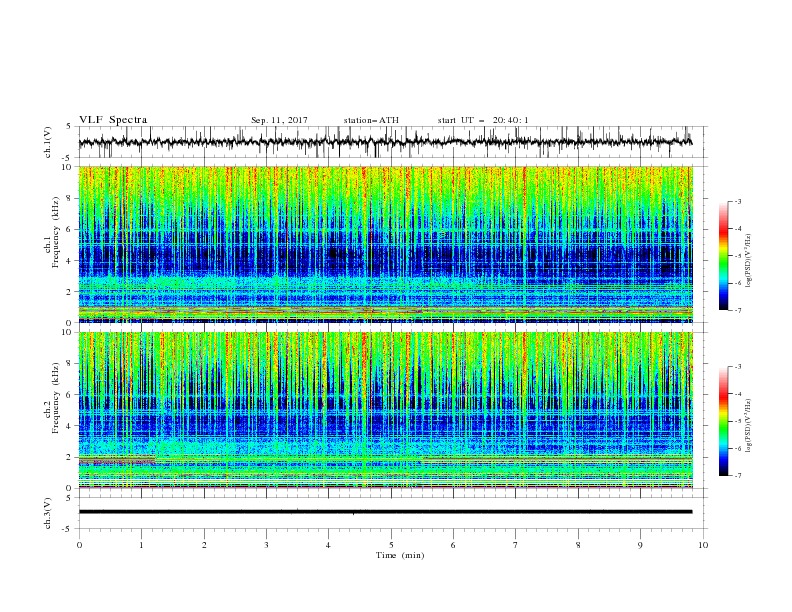Click the ch.2 spectrogram color scale bar
The width and height of the screenshot is (792, 612).
pos(724,421)
